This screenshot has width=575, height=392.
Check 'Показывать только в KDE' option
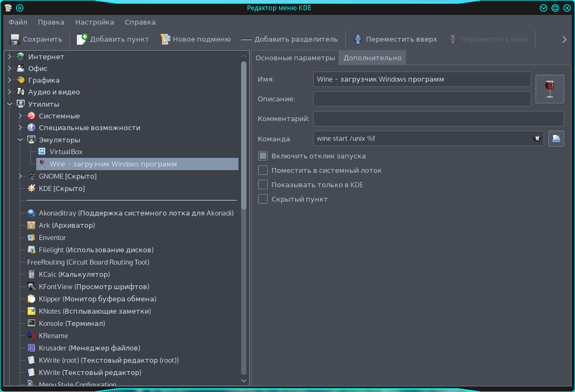(x=263, y=185)
